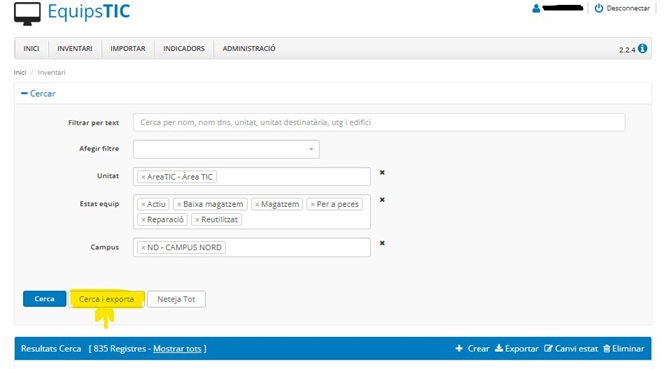Click the user profile icon
671x369 pixels.
(x=536, y=8)
